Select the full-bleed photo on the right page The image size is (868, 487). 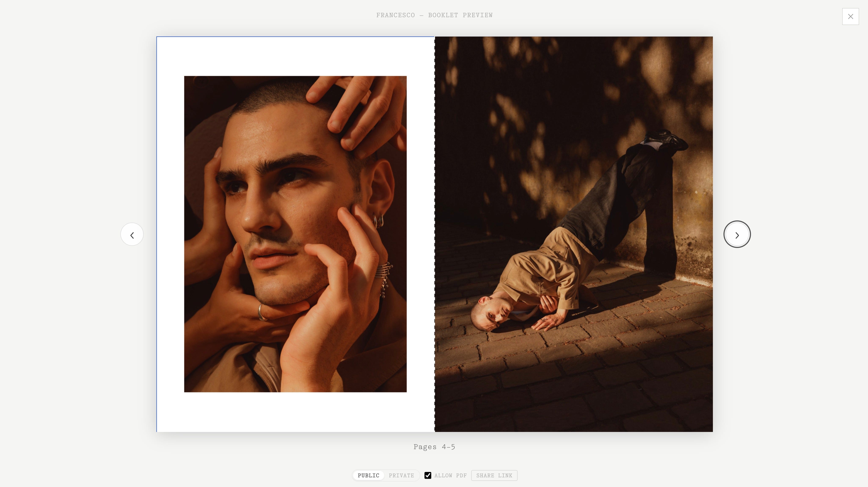click(x=574, y=234)
